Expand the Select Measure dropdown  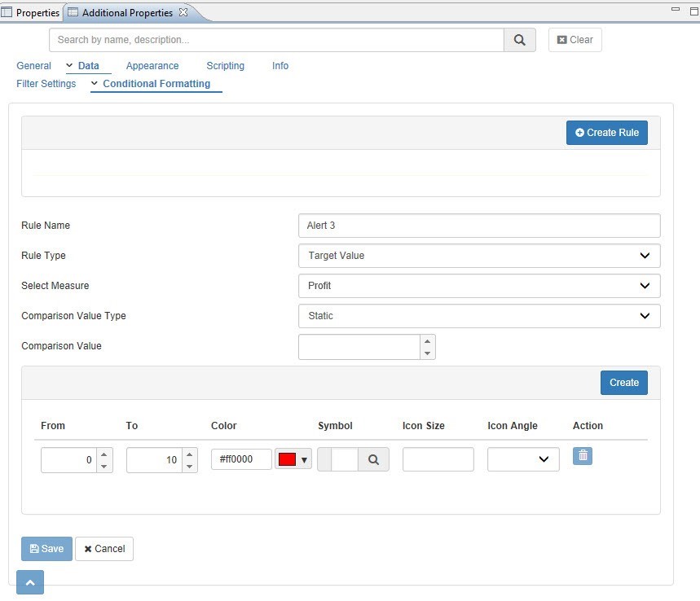pos(479,286)
